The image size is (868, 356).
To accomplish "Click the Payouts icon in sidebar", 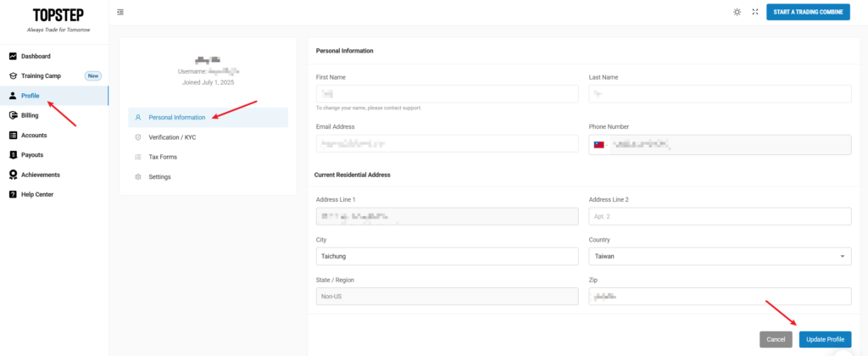I will pos(13,155).
